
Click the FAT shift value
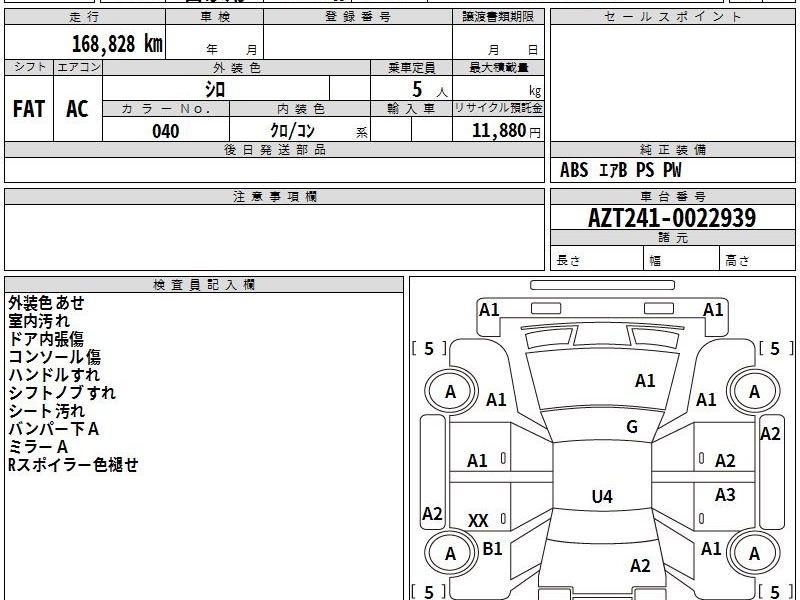pyautogui.click(x=29, y=109)
